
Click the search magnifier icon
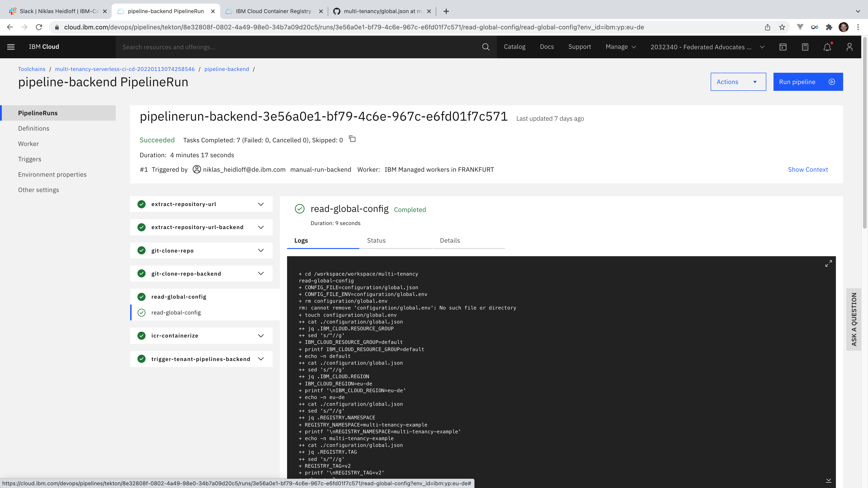(x=486, y=47)
